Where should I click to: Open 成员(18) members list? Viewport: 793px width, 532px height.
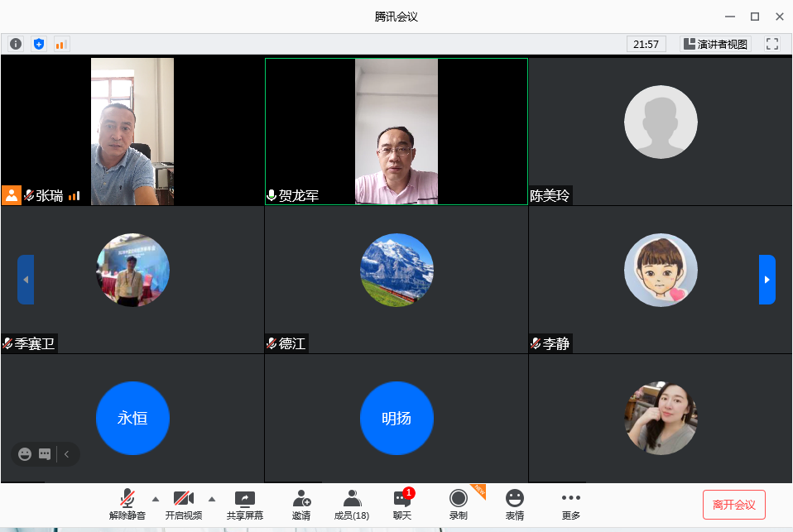point(352,505)
